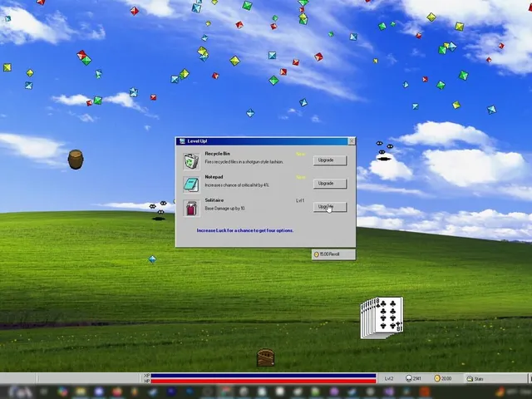Open the Stats panel from status bar
532x399 pixels.
(x=475, y=379)
